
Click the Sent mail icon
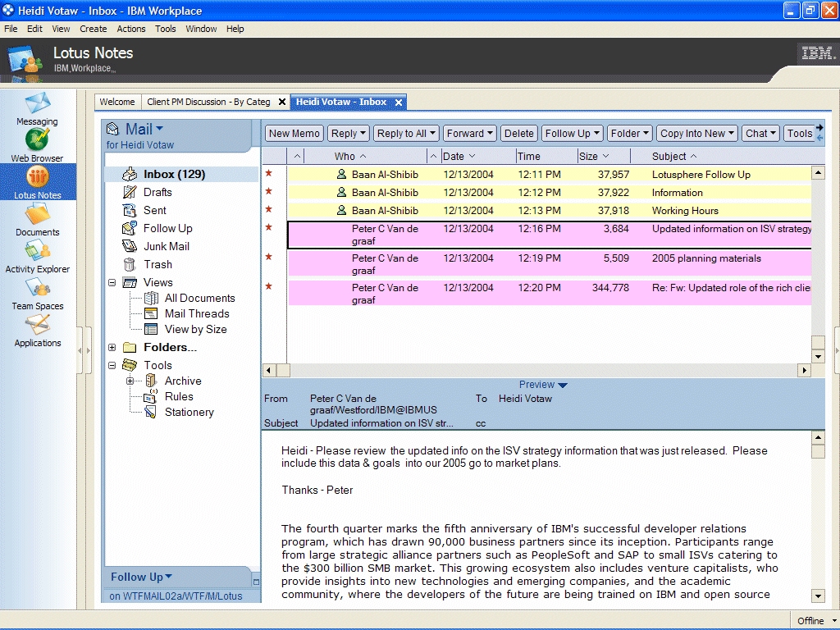point(130,210)
